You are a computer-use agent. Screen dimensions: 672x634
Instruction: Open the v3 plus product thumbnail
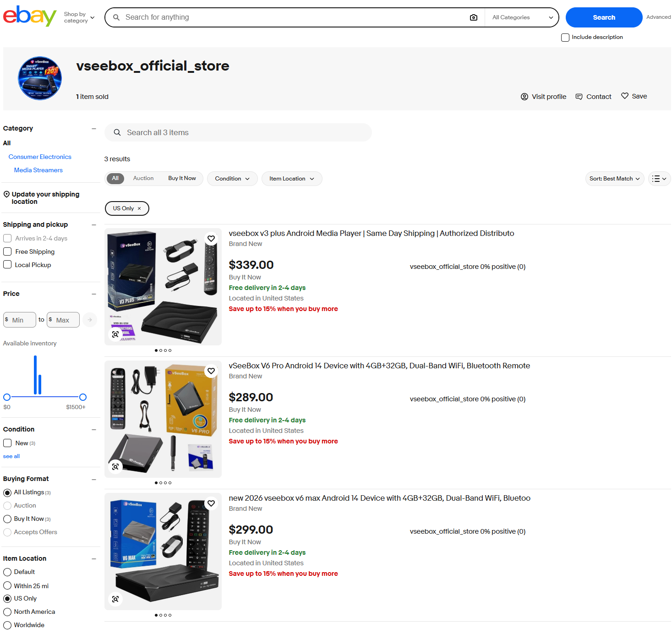coord(163,287)
